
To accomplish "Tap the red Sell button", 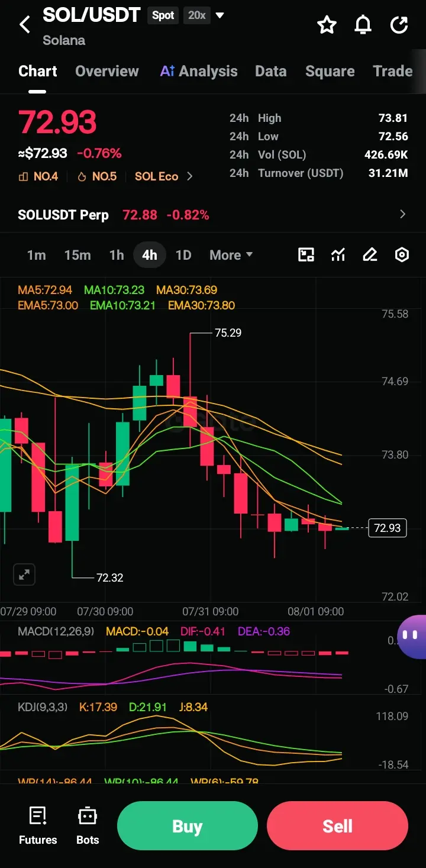I will (x=337, y=826).
